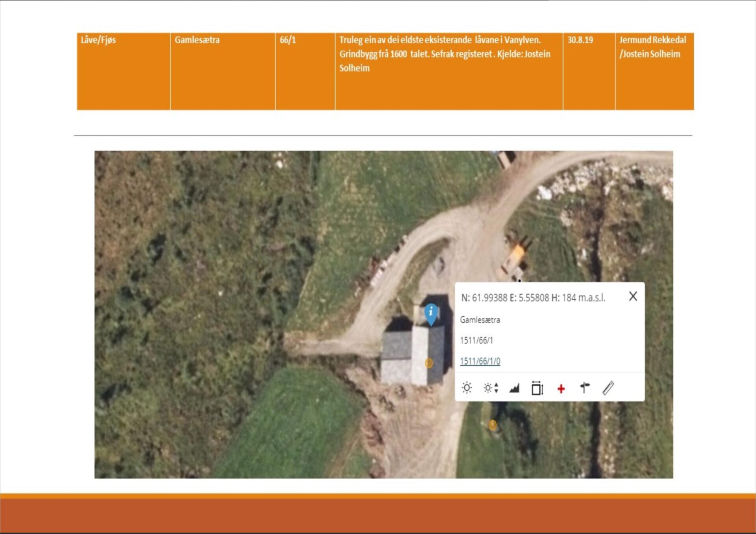
Task: Click the signpost directions icon
Action: click(x=585, y=388)
